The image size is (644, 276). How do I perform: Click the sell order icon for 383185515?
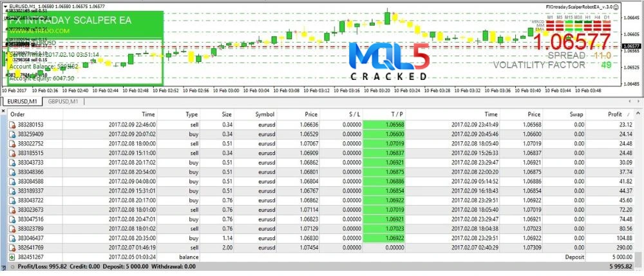(12, 153)
